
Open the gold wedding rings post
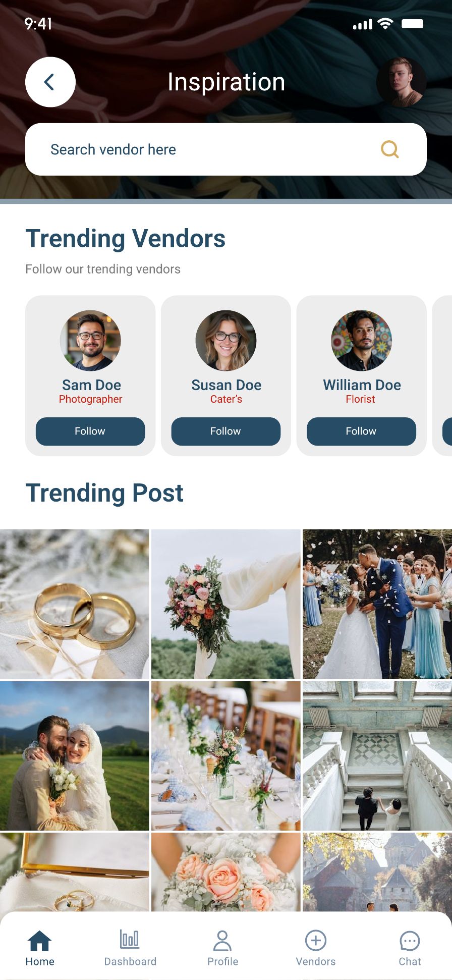pyautogui.click(x=74, y=604)
